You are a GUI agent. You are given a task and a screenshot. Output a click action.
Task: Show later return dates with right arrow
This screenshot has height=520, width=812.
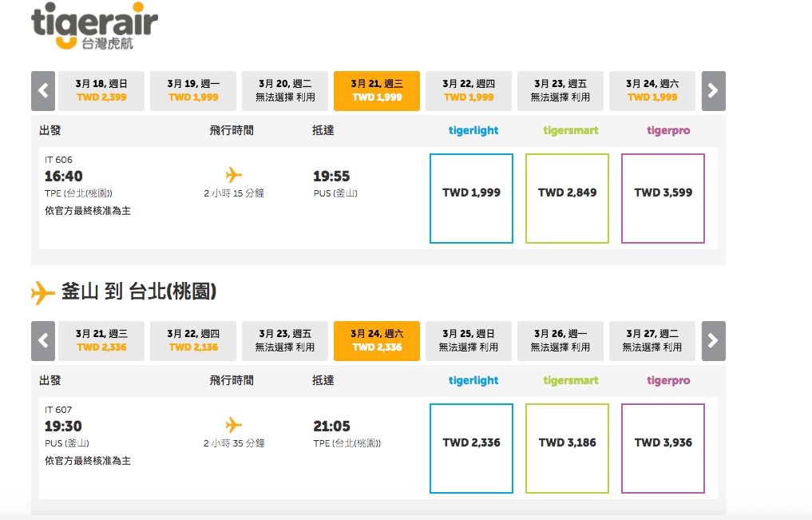[x=713, y=341]
